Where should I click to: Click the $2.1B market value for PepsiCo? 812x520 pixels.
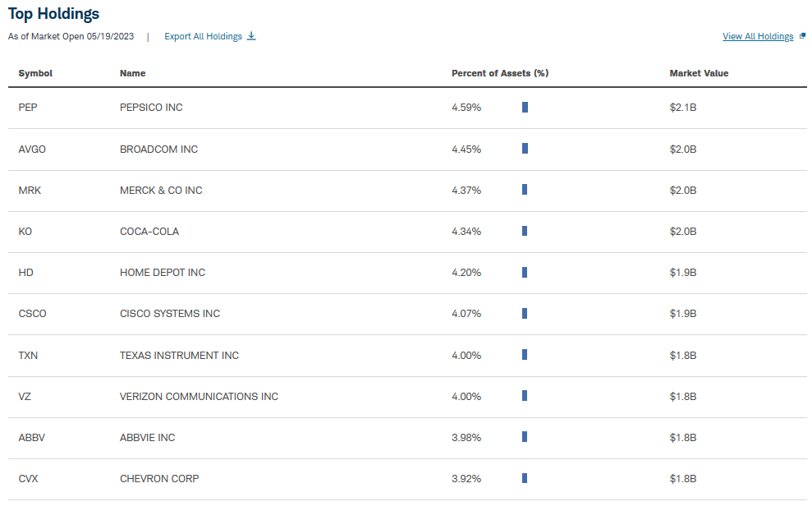pyautogui.click(x=683, y=107)
